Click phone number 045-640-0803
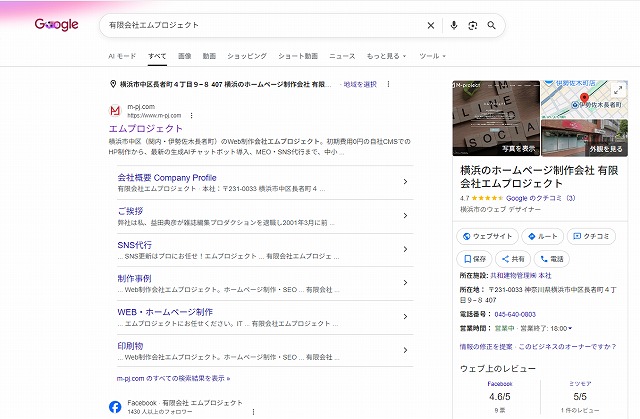Screen dimensions: 640x419 [515, 314]
